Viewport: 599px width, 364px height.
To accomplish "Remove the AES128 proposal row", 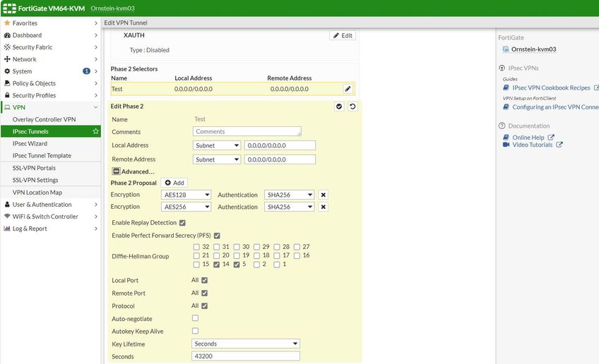I will point(324,195).
